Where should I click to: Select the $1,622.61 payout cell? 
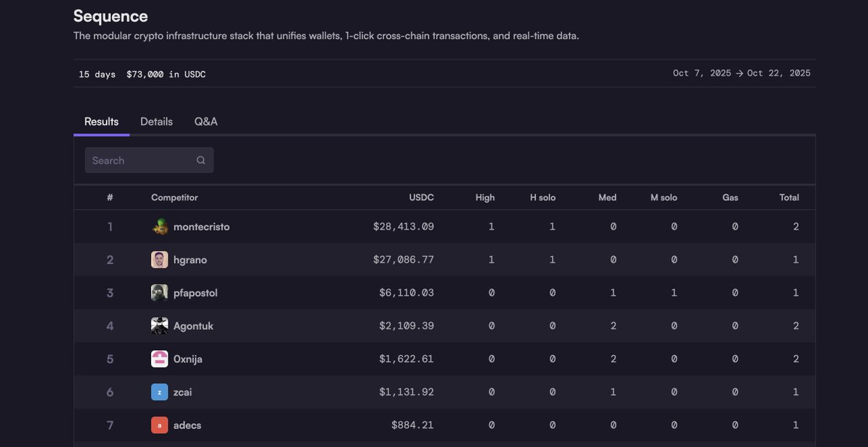407,359
